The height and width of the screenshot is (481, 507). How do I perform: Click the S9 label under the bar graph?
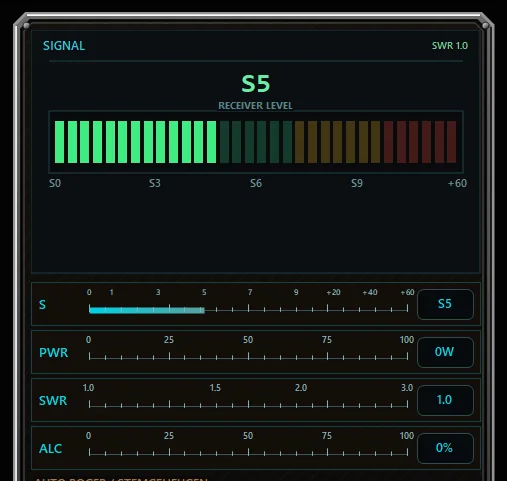click(x=357, y=183)
